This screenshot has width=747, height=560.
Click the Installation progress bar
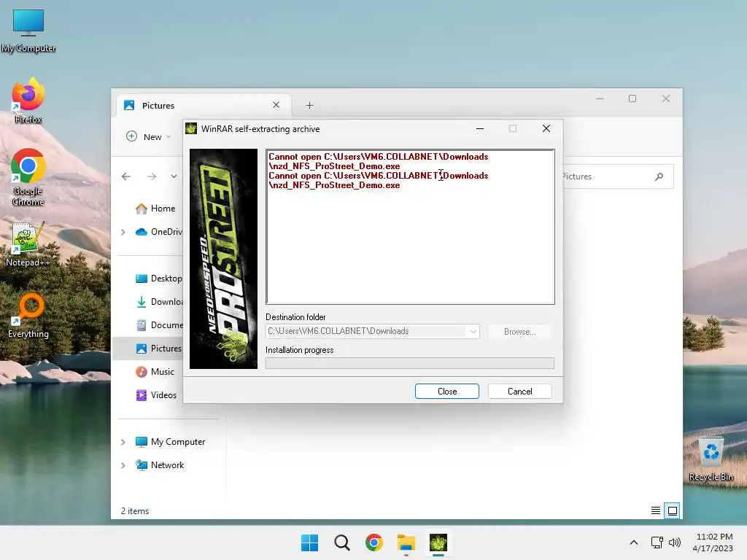pos(410,363)
